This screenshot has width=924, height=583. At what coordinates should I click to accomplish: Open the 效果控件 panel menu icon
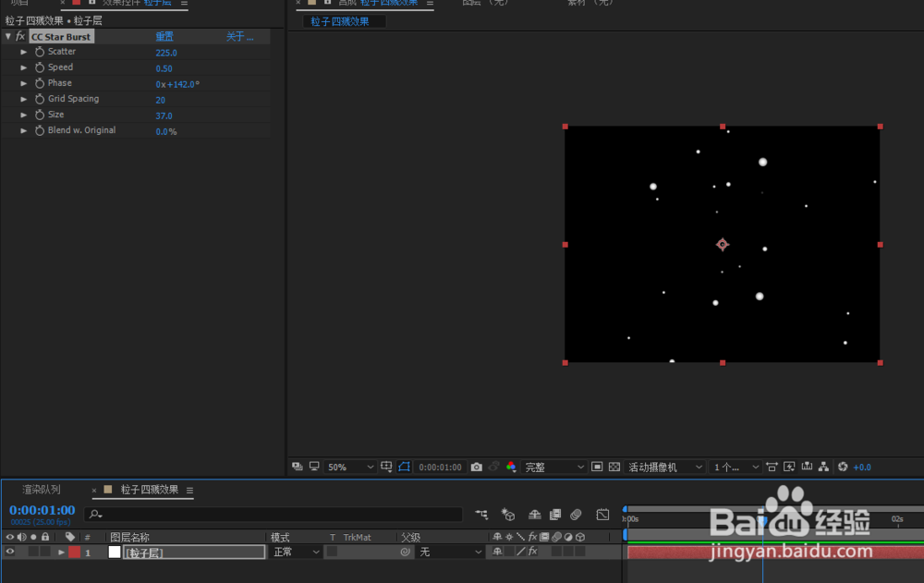point(185,3)
